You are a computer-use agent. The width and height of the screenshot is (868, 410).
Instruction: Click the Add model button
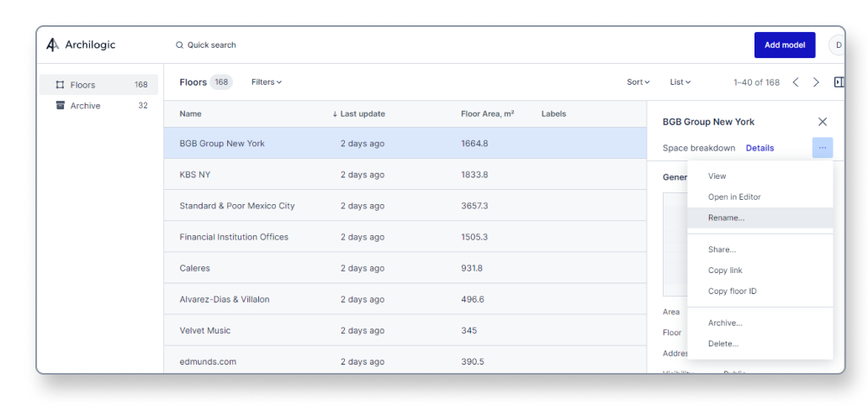coord(785,45)
